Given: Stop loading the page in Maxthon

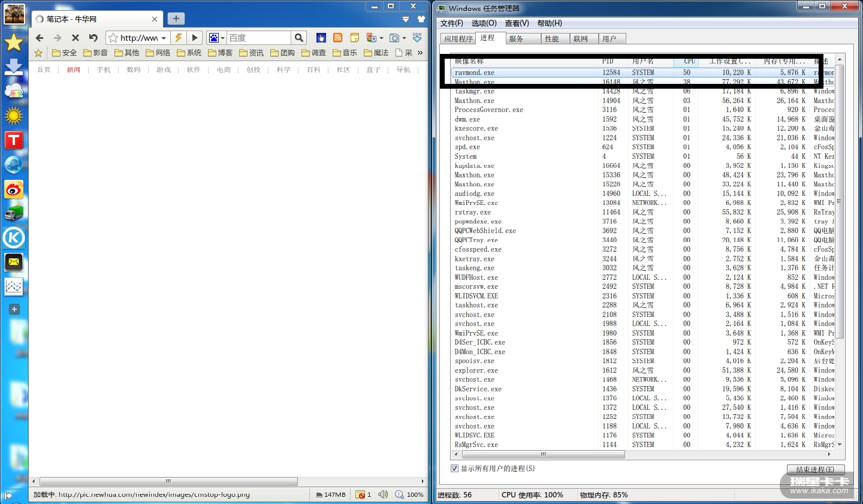Looking at the screenshot, I should coord(76,38).
